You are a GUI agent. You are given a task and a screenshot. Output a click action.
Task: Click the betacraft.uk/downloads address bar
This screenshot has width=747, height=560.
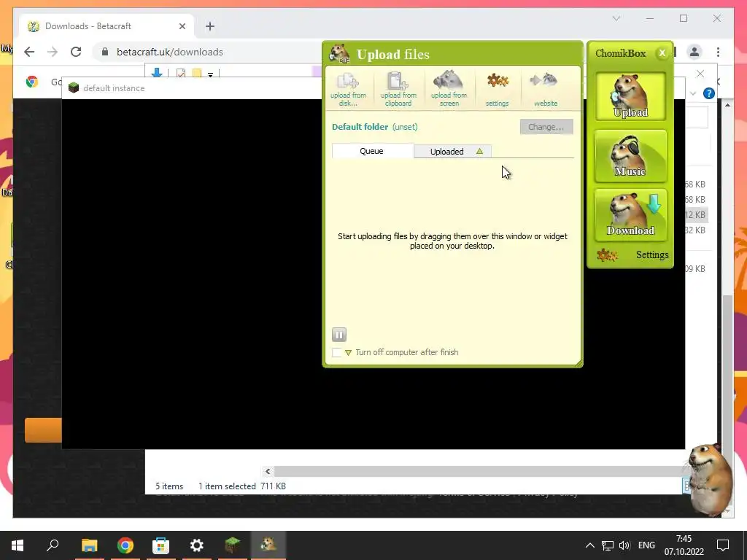click(x=169, y=52)
